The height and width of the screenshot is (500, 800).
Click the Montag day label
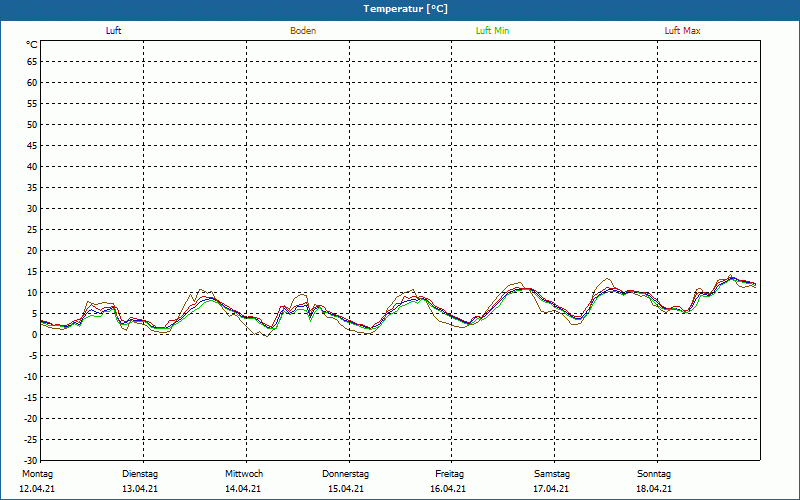pos(37,474)
